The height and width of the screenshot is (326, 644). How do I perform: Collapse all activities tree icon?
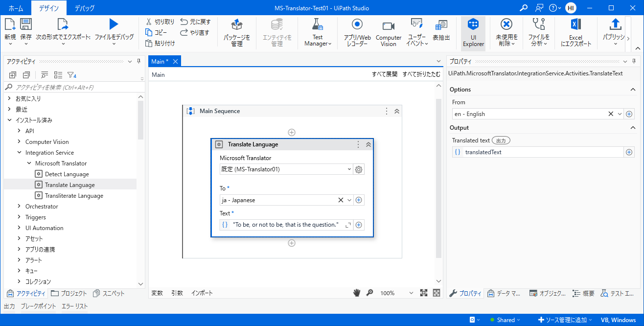click(26, 75)
